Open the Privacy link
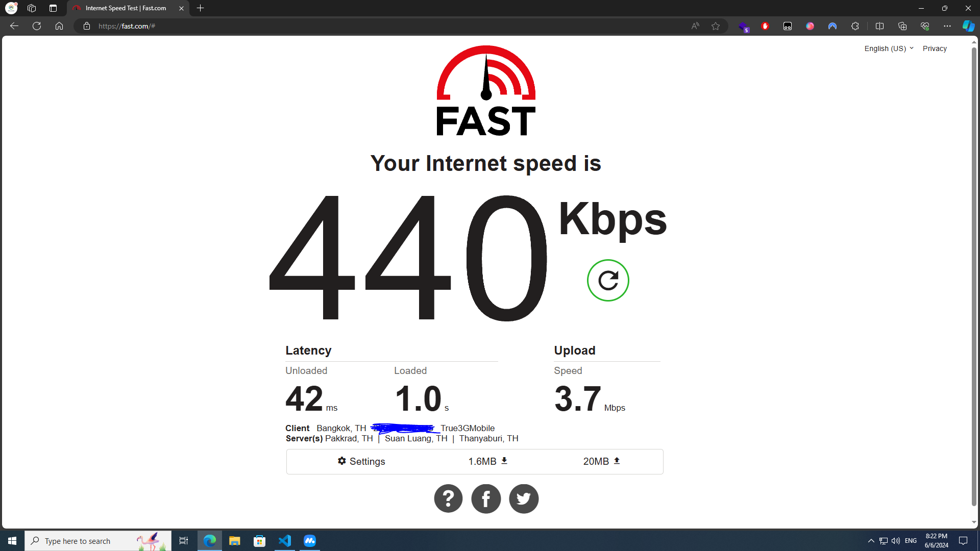980x551 pixels. [935, 48]
